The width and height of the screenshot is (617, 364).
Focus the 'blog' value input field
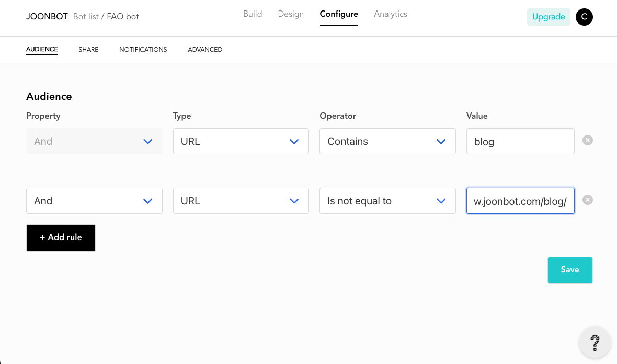pos(520,141)
